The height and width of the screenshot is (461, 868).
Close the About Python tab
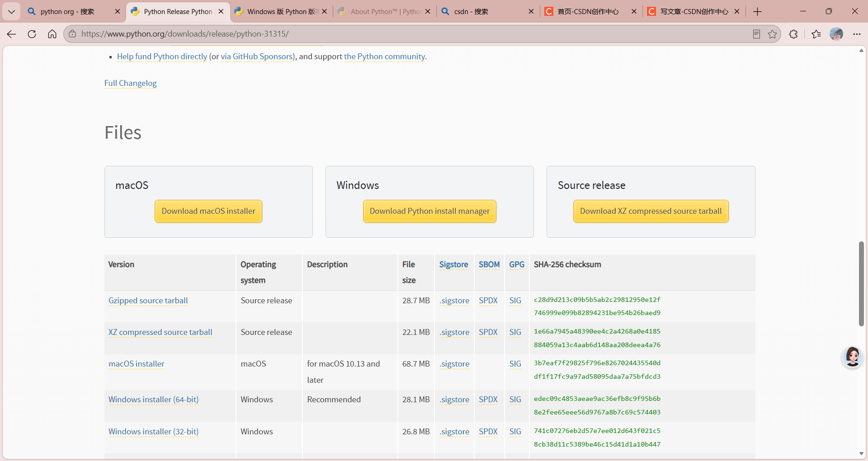coord(428,11)
